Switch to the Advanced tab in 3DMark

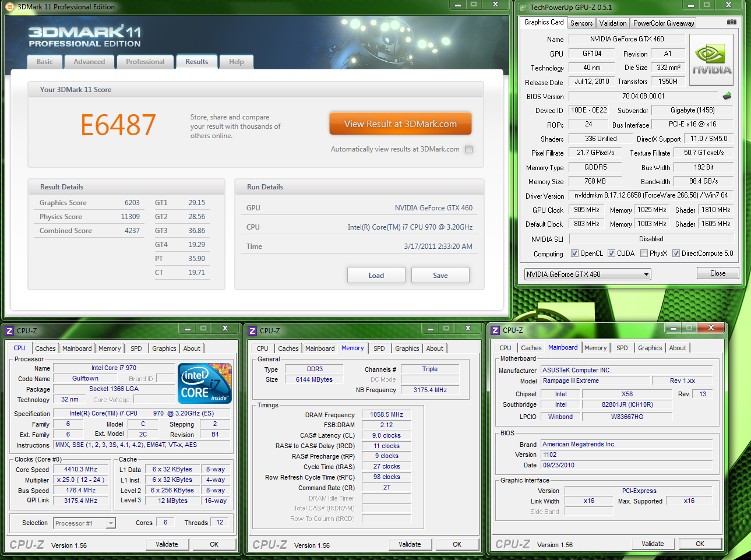tap(89, 62)
